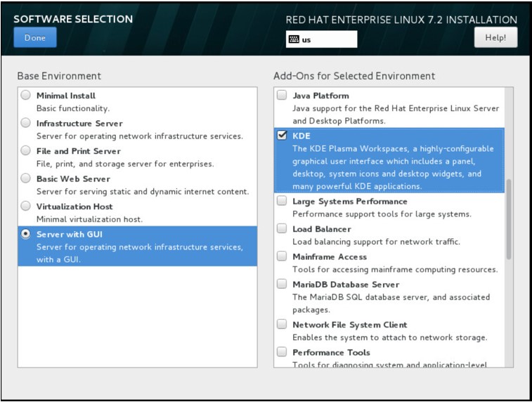Tick the Load Balancer checkbox

[282, 228]
